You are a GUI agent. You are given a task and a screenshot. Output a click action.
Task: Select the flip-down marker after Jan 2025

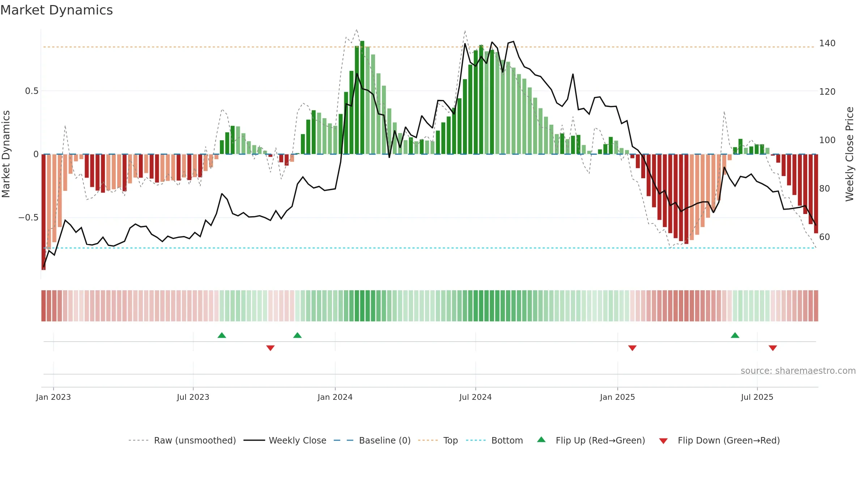click(632, 348)
